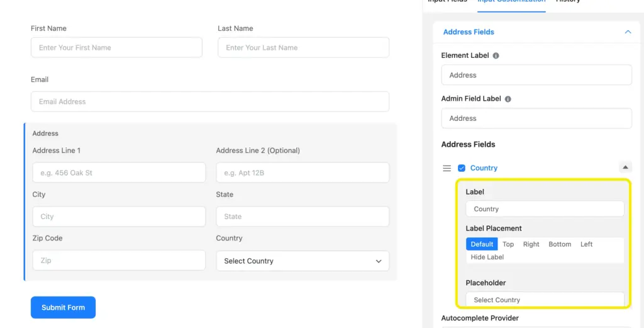
Task: Switch to the Input Customization tab
Action: point(511,1)
